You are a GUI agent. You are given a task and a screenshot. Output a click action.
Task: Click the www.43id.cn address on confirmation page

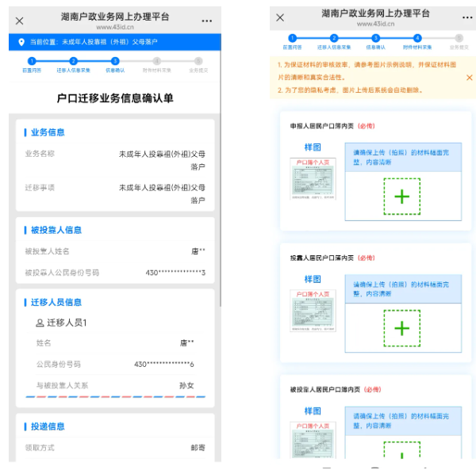pos(113,27)
